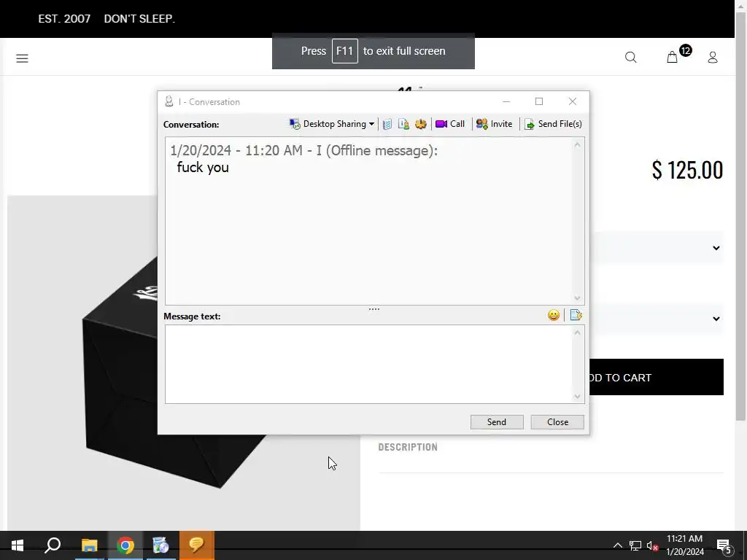View user information icon in conversation toolbar

coord(403,124)
